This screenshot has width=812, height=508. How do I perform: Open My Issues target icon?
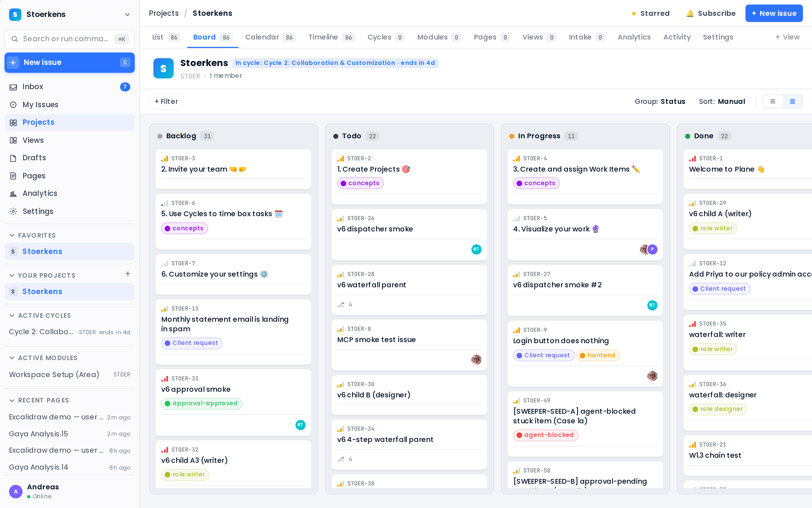tap(13, 105)
